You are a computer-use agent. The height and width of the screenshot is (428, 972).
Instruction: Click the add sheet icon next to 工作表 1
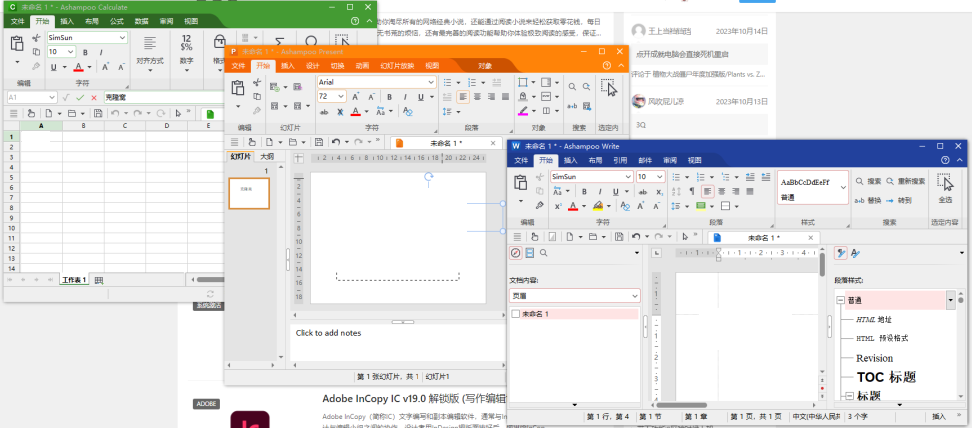tap(99, 280)
